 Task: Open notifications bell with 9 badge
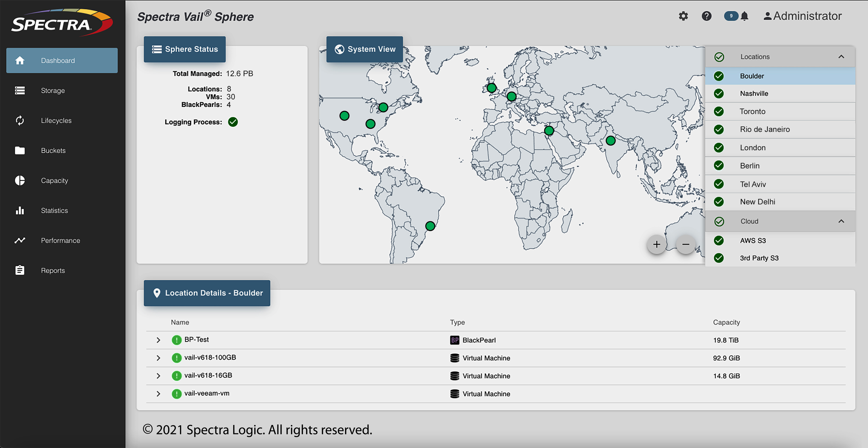[744, 16]
